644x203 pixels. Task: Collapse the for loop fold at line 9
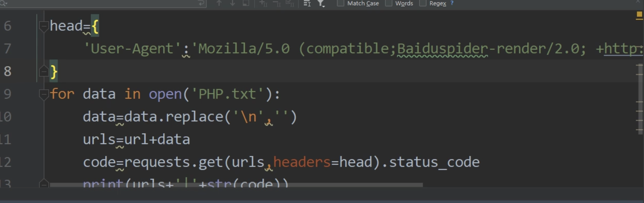pyautogui.click(x=43, y=94)
